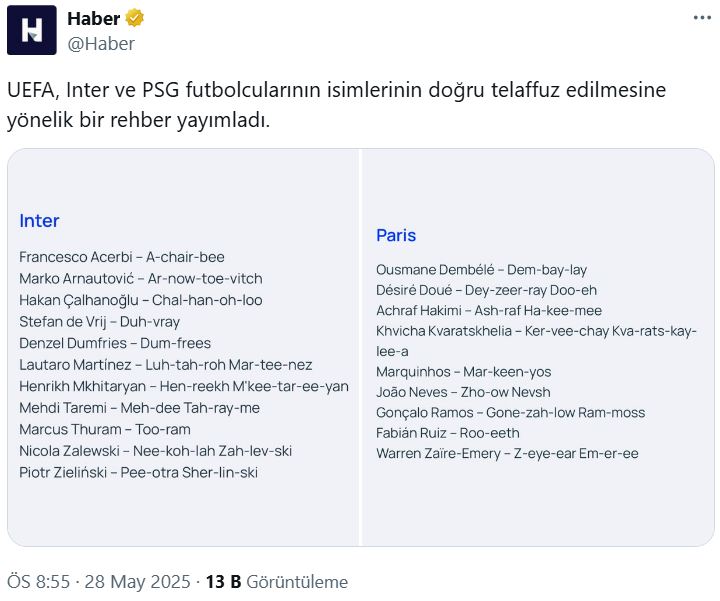This screenshot has width=720, height=601.
Task: Click the Ousmane Dembélé line
Action: [x=481, y=270]
